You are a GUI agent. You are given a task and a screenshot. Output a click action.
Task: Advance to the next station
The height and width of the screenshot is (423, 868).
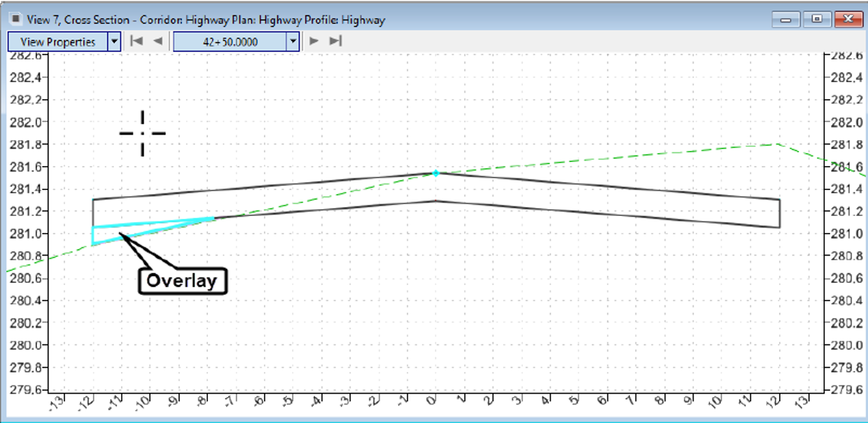[x=313, y=41]
